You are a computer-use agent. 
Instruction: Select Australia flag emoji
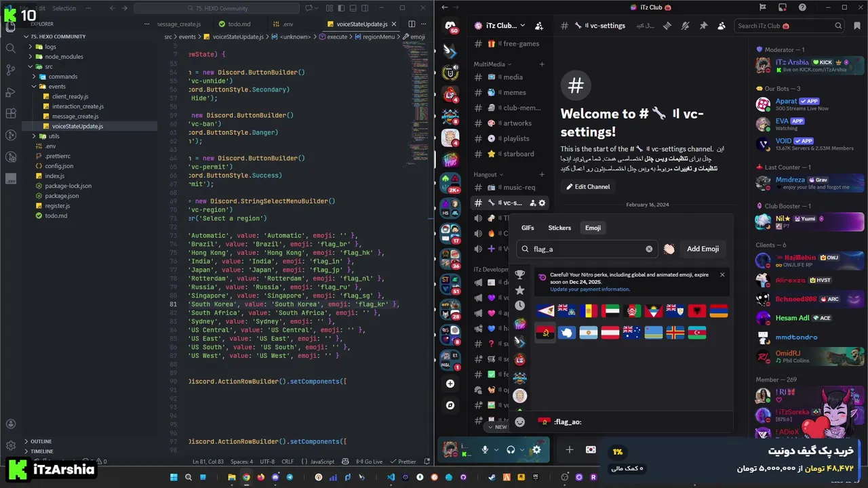point(632,333)
